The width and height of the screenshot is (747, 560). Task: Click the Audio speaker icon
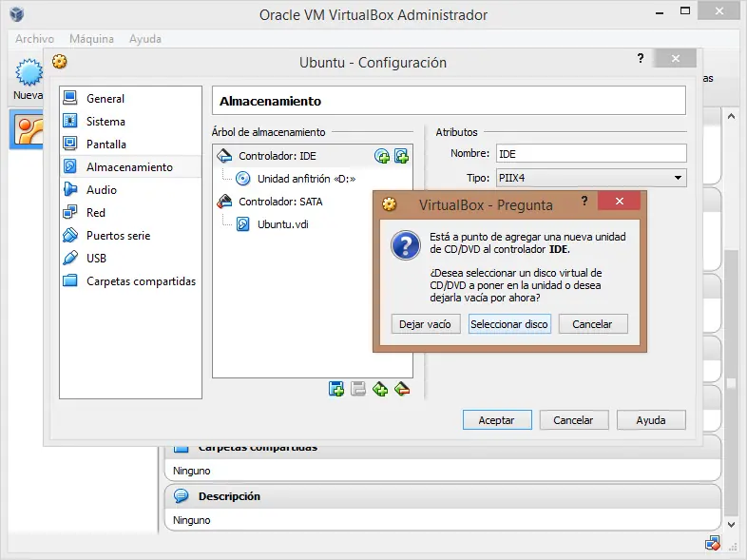pos(70,189)
